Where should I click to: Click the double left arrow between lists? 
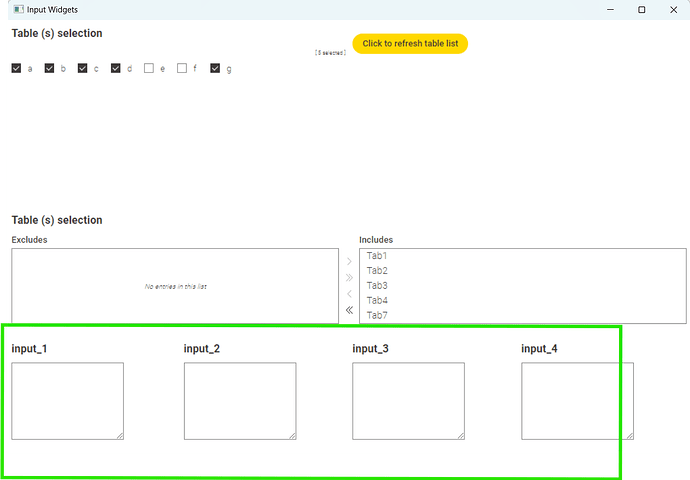(x=349, y=310)
